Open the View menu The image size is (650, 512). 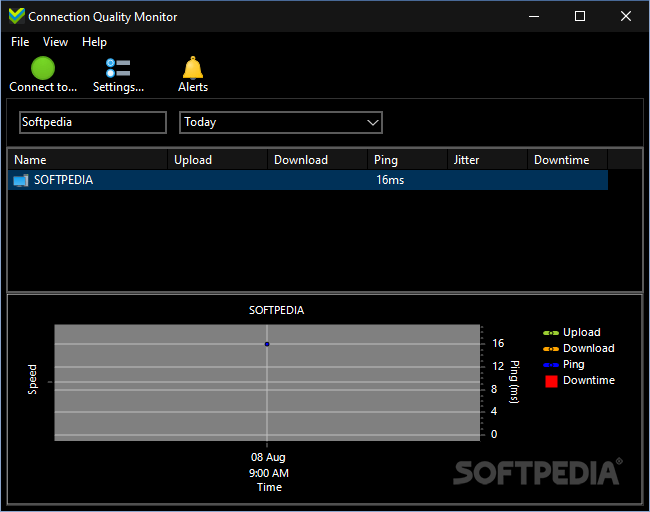click(x=55, y=42)
